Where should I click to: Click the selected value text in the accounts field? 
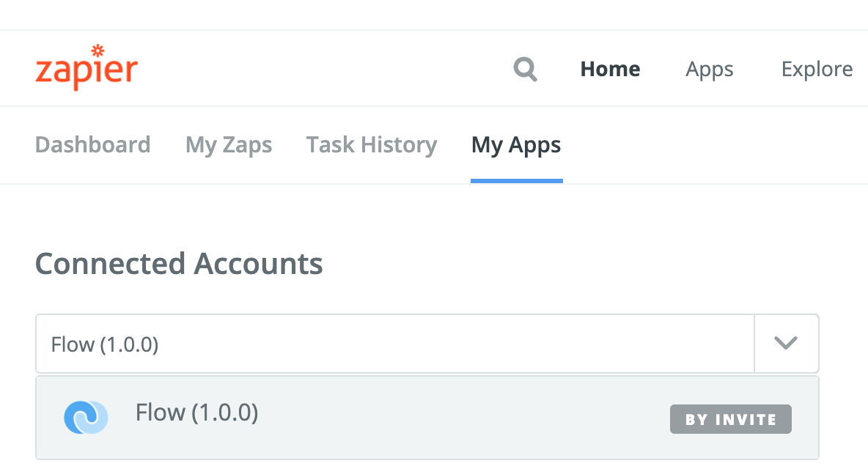coord(105,344)
